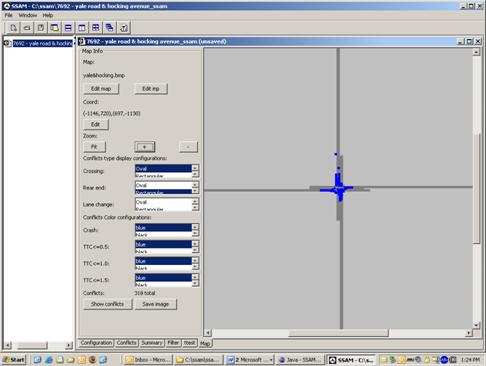Switch to C:\ssam folder taskbar item
Screen dimensions: 486x366
point(198,360)
